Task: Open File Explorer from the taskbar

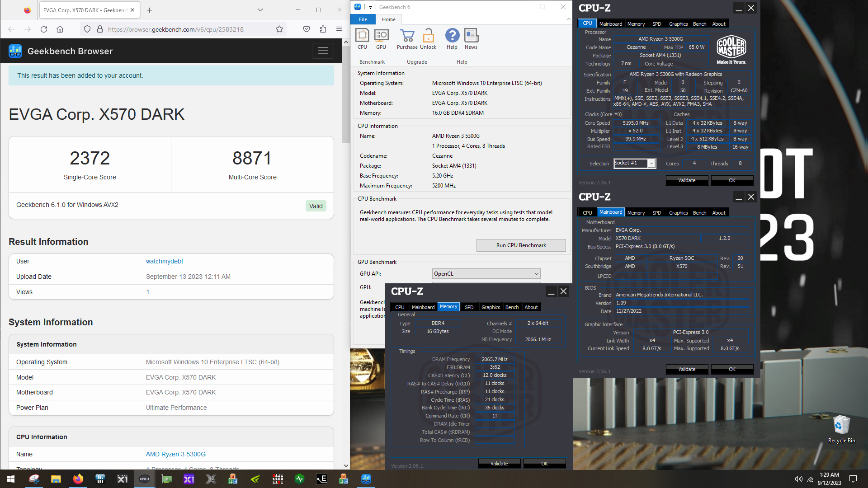Action: (56, 479)
